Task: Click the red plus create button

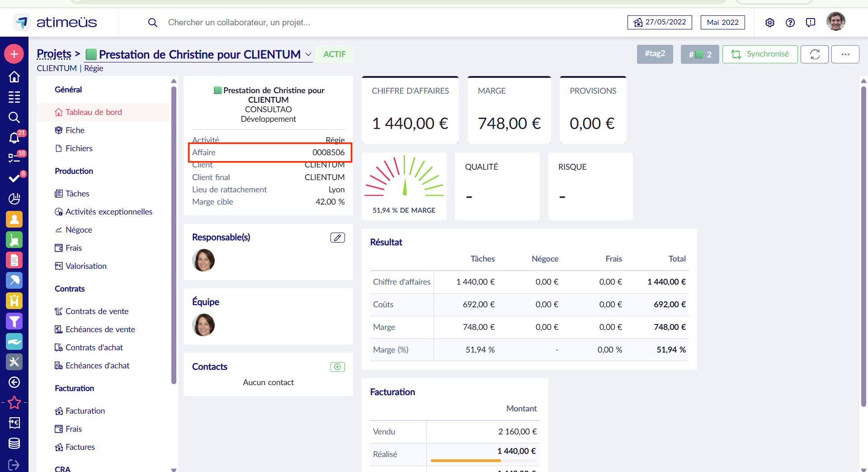Action: [x=14, y=54]
